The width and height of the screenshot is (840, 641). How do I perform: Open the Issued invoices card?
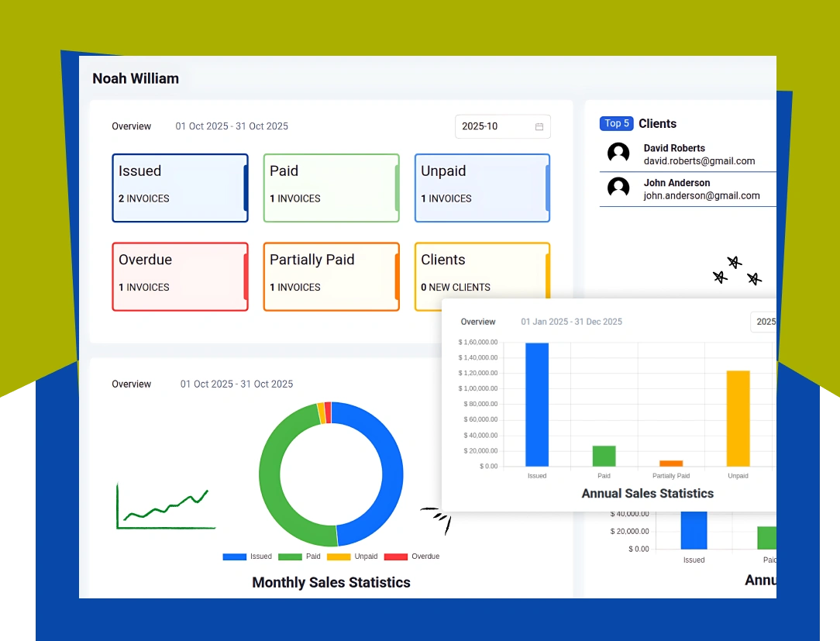point(180,188)
